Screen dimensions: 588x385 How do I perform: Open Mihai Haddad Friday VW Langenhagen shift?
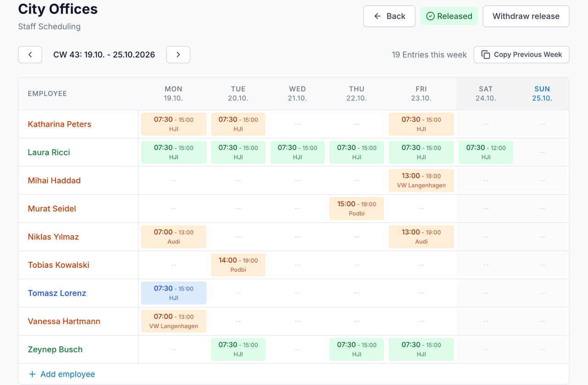point(421,181)
